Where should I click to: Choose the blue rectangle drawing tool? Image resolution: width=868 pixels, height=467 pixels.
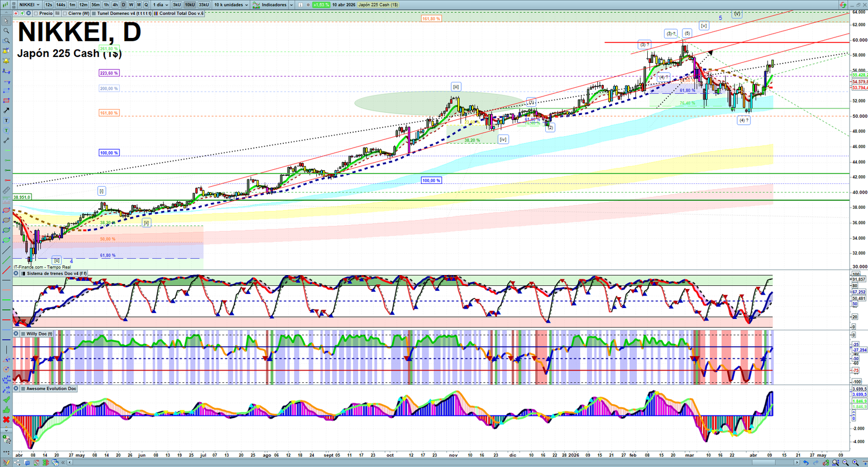coord(6,91)
